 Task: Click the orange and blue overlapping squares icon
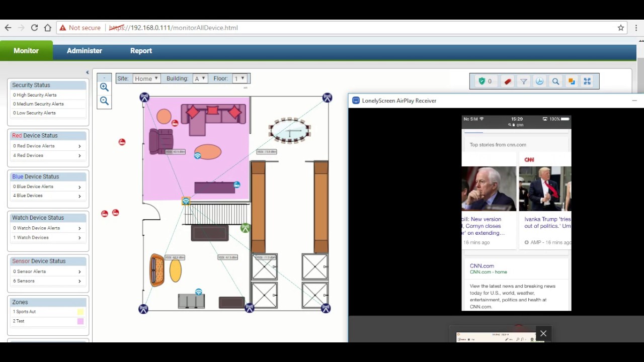pos(572,81)
